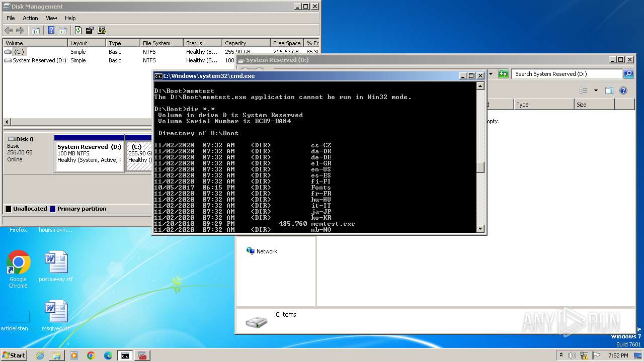The width and height of the screenshot is (644, 362).
Task: Sort volume list by its Type column header
Action: point(123,43)
